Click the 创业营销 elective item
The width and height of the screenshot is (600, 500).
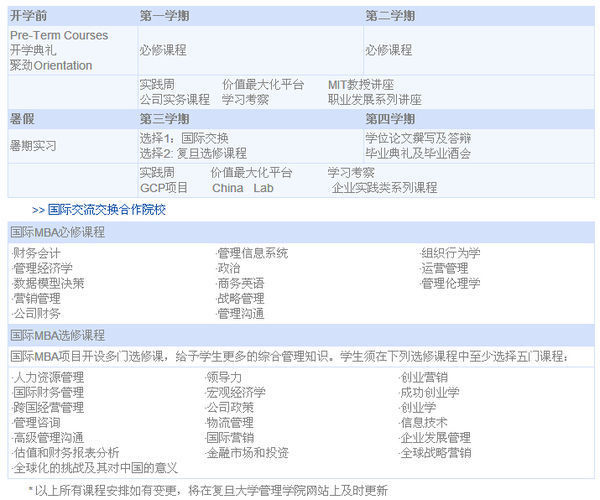[423, 377]
